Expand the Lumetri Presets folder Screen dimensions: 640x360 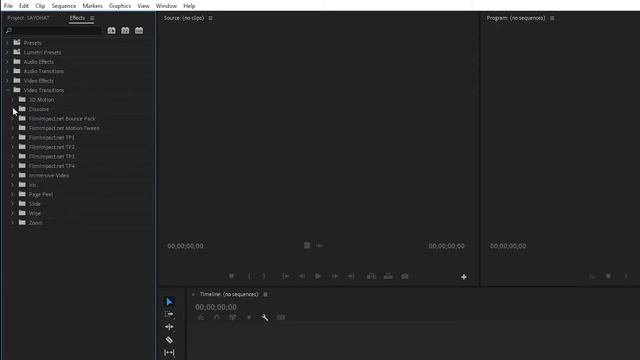tap(7, 52)
